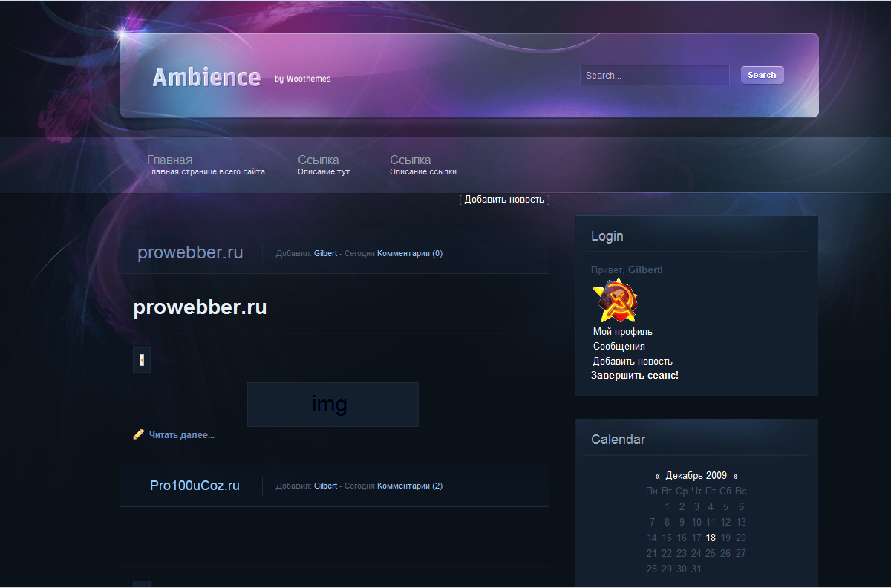Go to previous month in the calendar

click(x=657, y=476)
